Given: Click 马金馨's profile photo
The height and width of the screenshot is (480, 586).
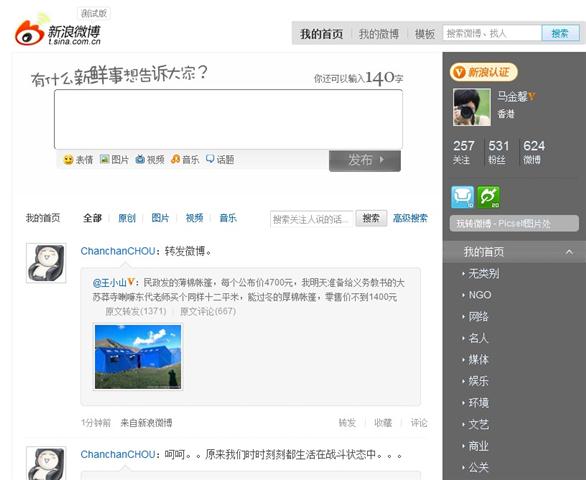Looking at the screenshot, I should (x=472, y=107).
